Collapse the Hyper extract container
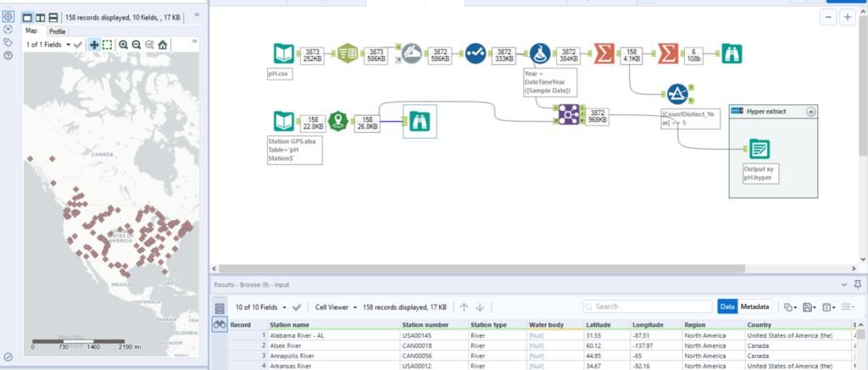The image size is (868, 370). point(810,111)
